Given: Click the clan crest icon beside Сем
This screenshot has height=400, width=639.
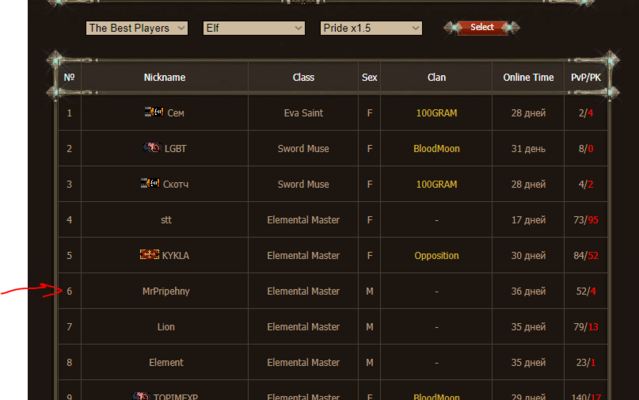Looking at the screenshot, I should click(153, 113).
